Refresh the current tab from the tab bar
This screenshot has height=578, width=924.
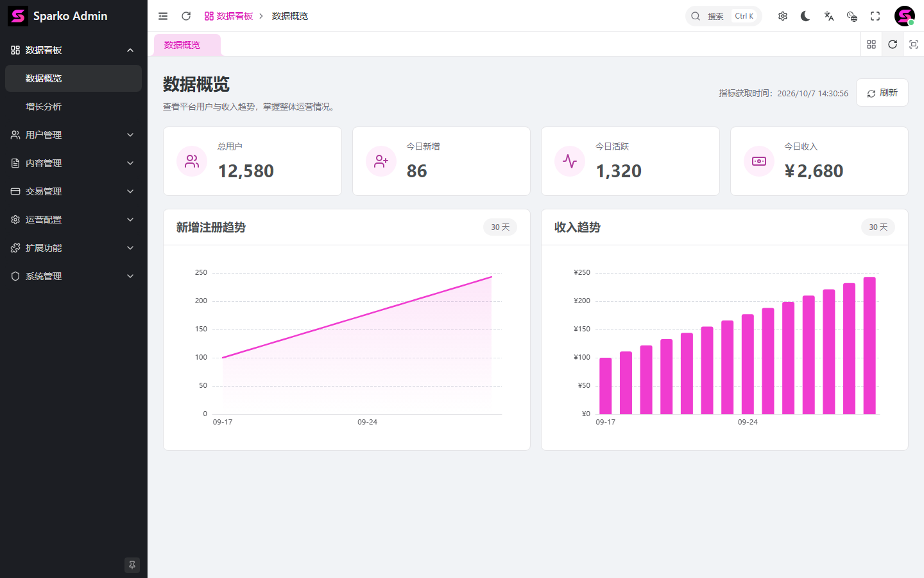pos(893,44)
